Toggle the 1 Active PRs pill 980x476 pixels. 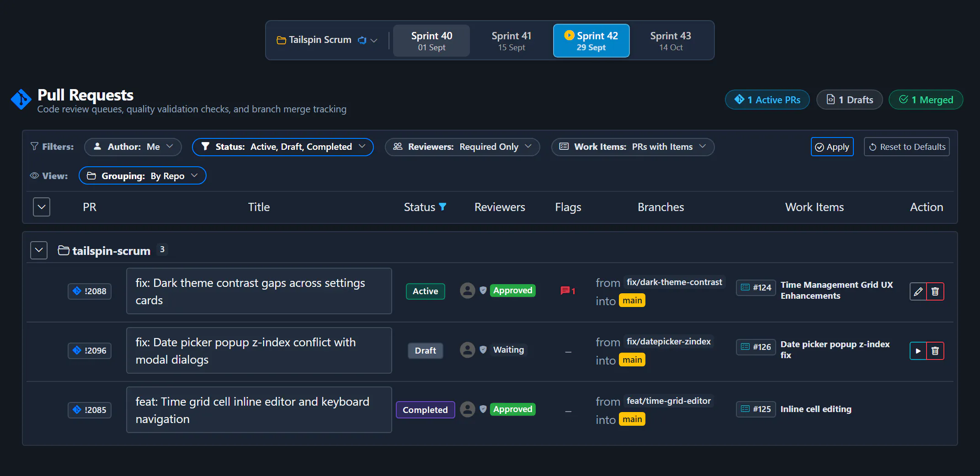point(767,100)
